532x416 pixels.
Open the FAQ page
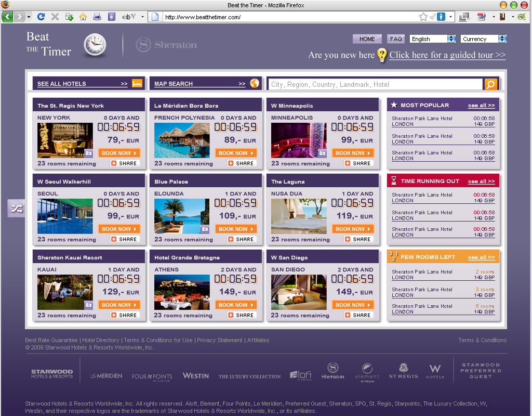pyautogui.click(x=395, y=39)
